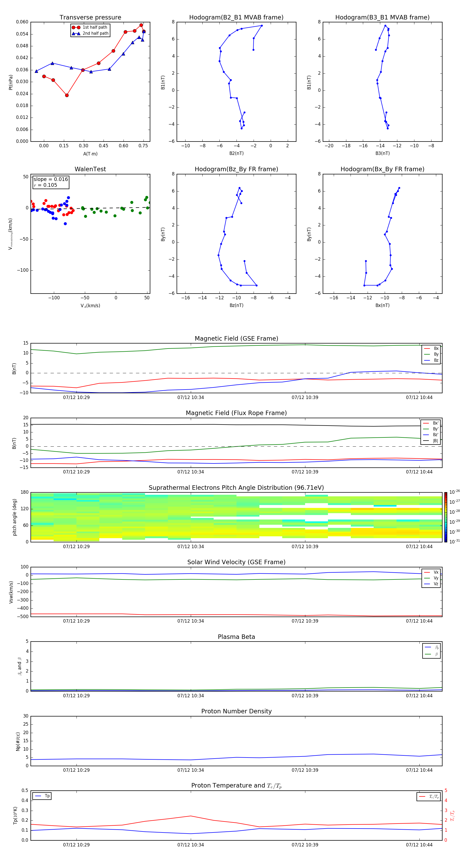Click the "Pt(nPa)" y-axis label
473x868 pixels.
pos(11,82)
